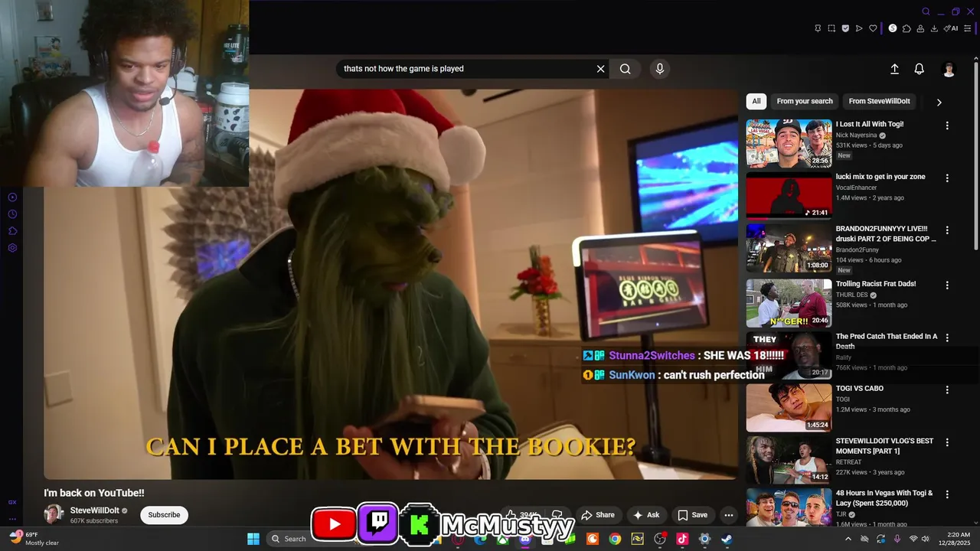Click the voice search microphone button

coord(660,69)
